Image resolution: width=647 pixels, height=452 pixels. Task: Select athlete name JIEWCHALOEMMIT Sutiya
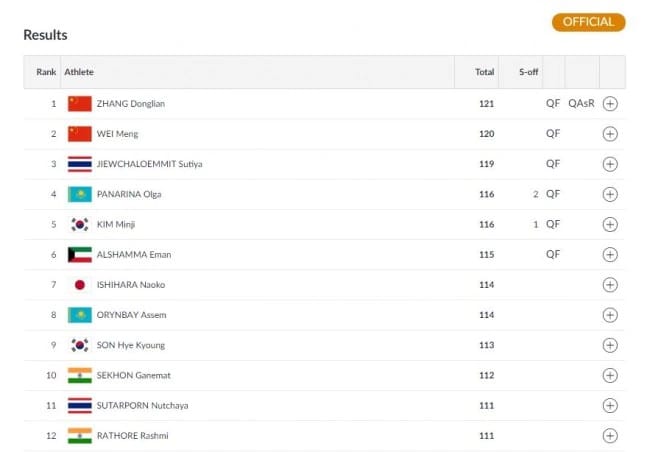[x=149, y=164]
